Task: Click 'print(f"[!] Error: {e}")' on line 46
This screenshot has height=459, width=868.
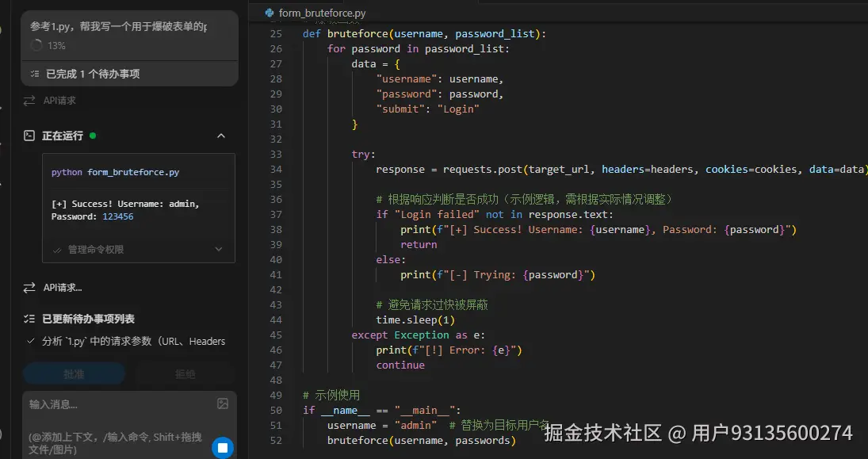Action: [x=449, y=350]
